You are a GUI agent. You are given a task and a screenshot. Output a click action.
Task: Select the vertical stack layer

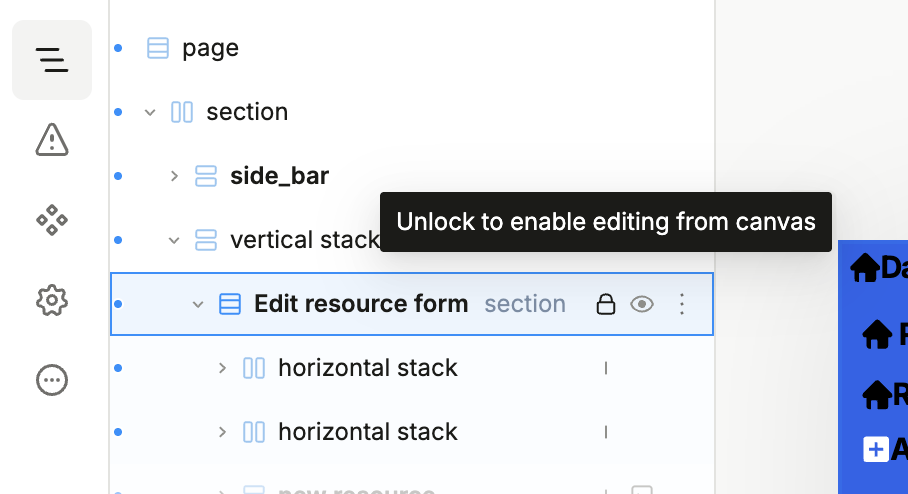point(305,240)
